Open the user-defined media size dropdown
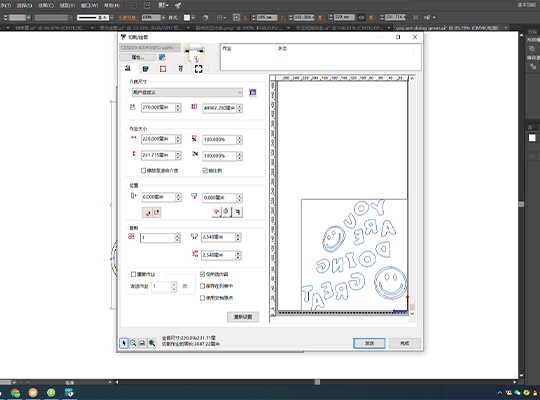540x400 pixels. (x=187, y=92)
